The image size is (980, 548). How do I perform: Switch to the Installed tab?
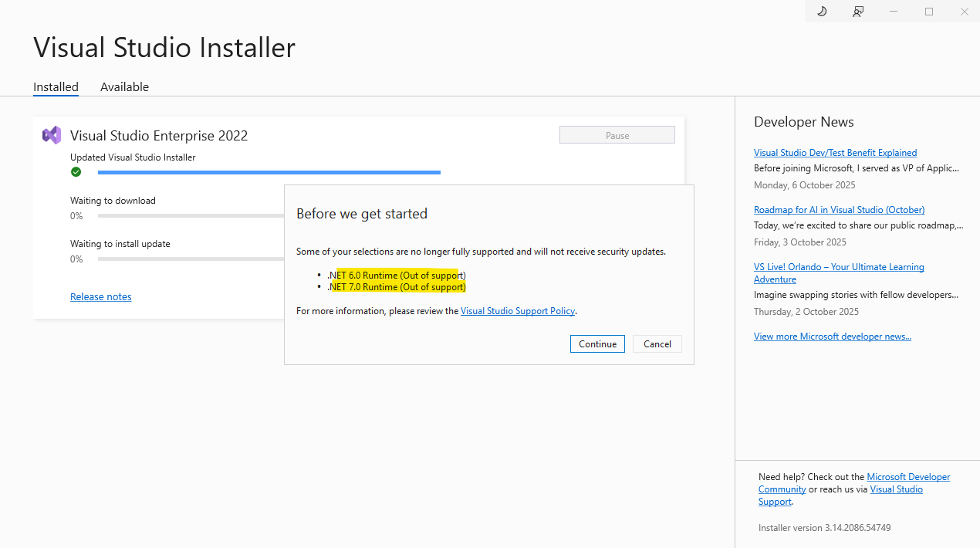[56, 87]
